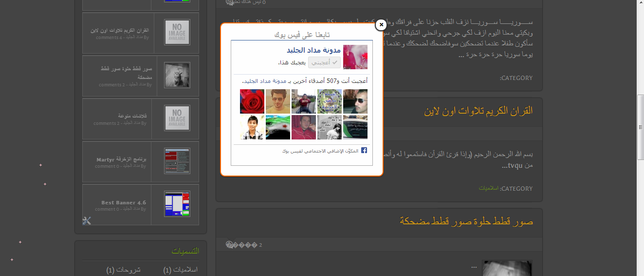644x276 pixels.
Task: Close the Facebook follow popup
Action: click(x=382, y=24)
